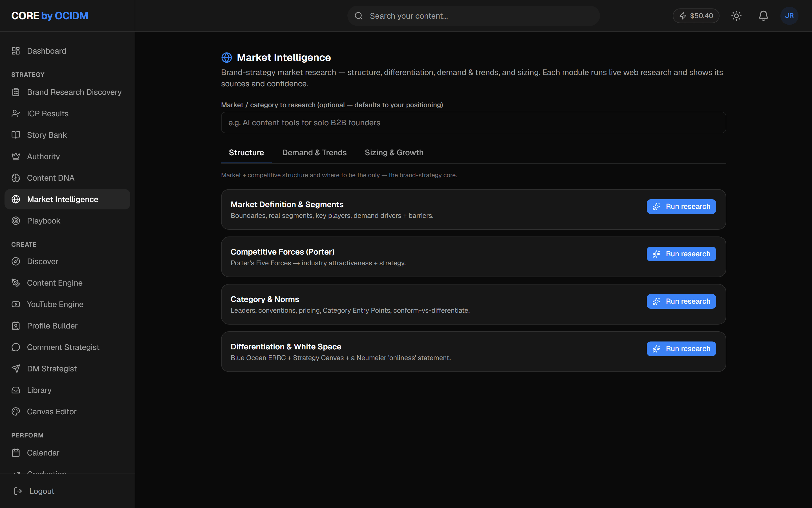Click the Logout link
The width and height of the screenshot is (812, 508).
[x=67, y=491]
